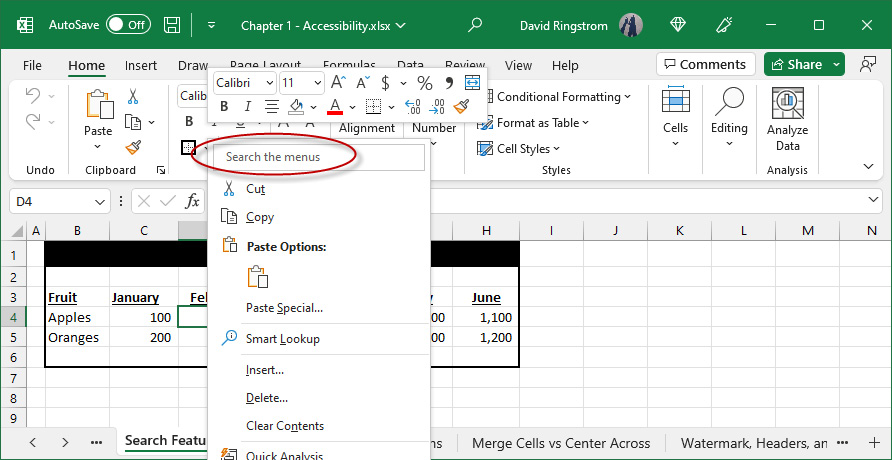Open the file name dropdown in title bar
Viewport: 892px width, 460px height.
(x=400, y=26)
